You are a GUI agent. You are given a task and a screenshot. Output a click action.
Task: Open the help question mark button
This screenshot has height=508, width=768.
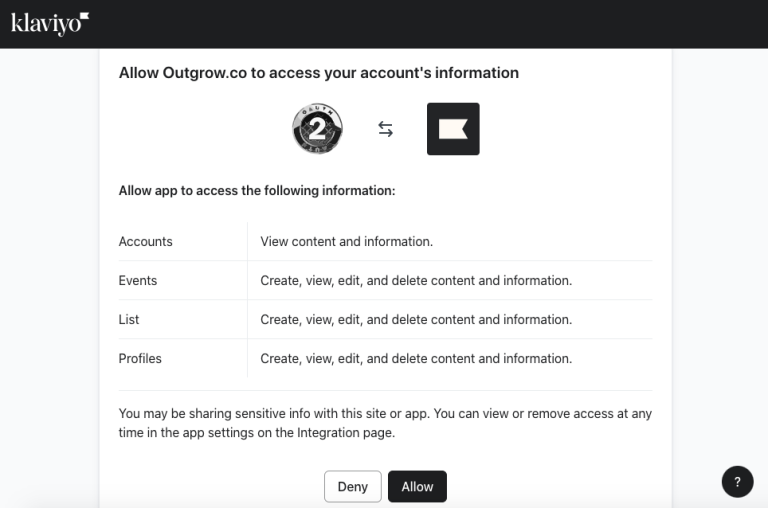pyautogui.click(x=737, y=481)
